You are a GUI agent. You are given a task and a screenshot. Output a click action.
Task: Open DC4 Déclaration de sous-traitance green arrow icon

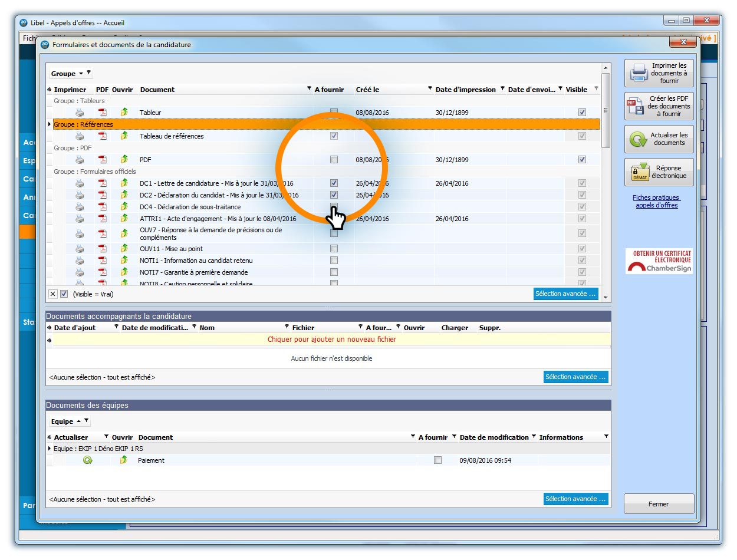pos(124,207)
